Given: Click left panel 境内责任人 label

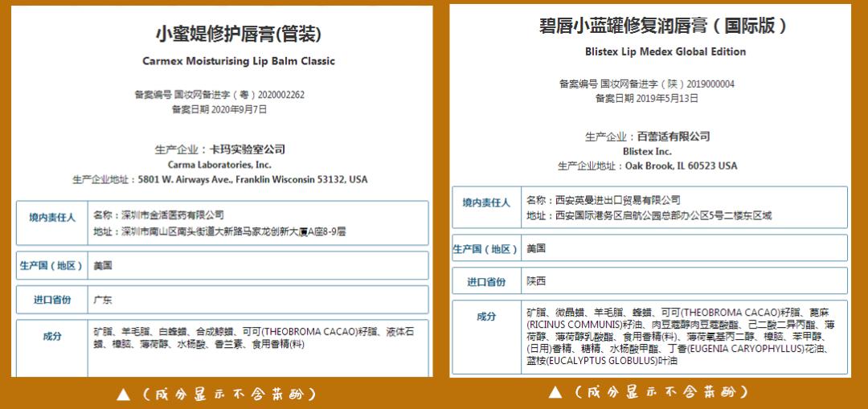Looking at the screenshot, I should point(52,218).
